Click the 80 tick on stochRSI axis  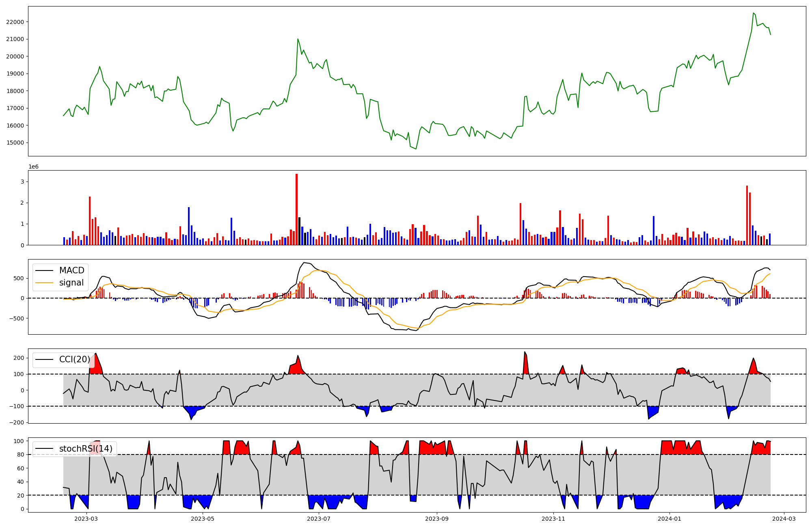click(21, 455)
